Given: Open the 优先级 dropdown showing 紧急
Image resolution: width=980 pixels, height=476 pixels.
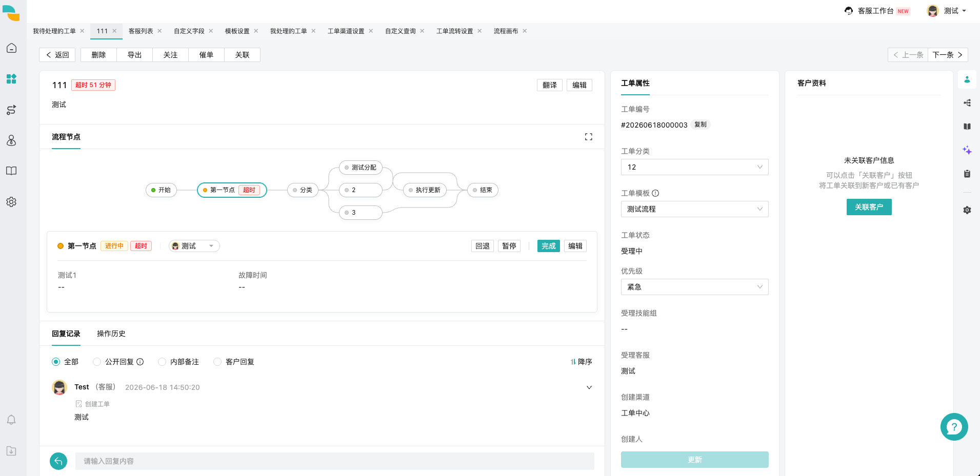Looking at the screenshot, I should point(695,287).
